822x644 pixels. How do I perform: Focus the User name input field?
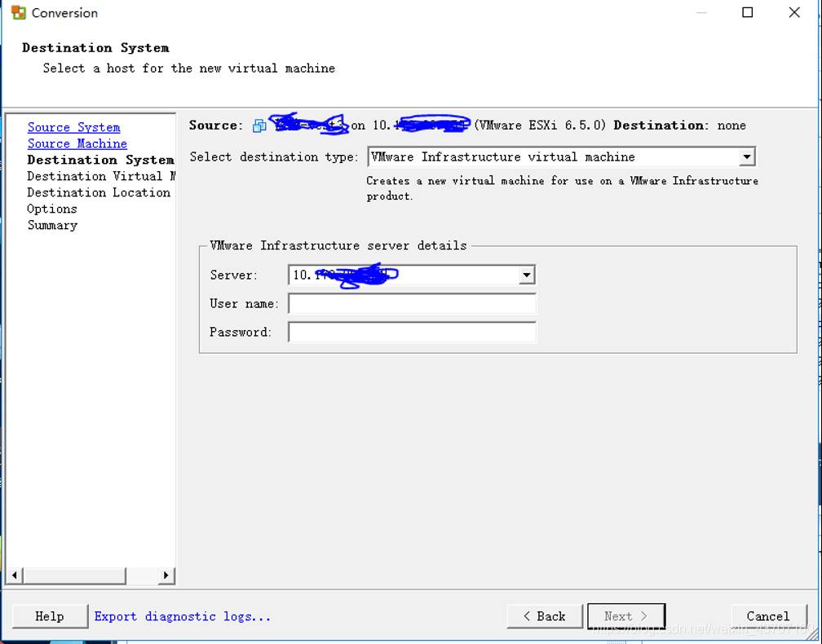click(412, 304)
